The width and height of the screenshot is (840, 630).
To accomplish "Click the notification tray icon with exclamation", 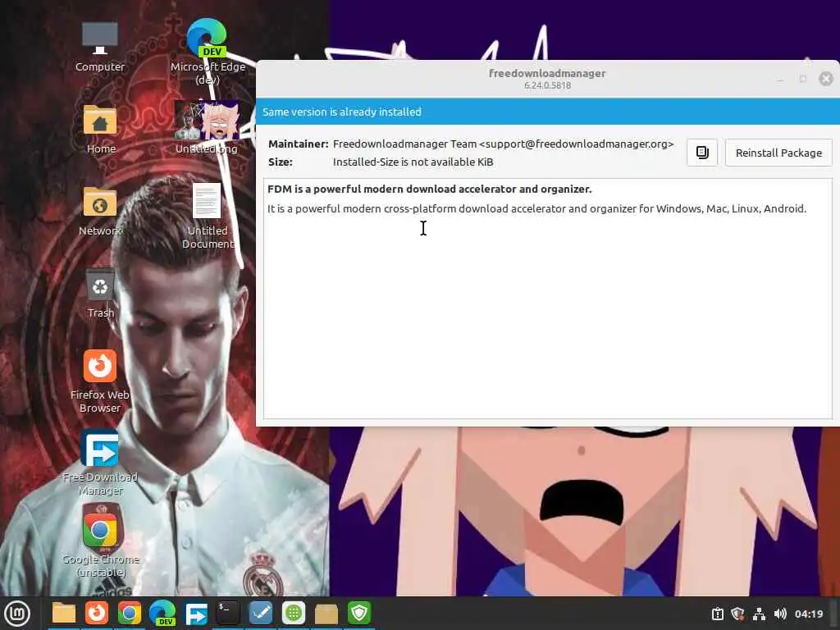I will 717,614.
